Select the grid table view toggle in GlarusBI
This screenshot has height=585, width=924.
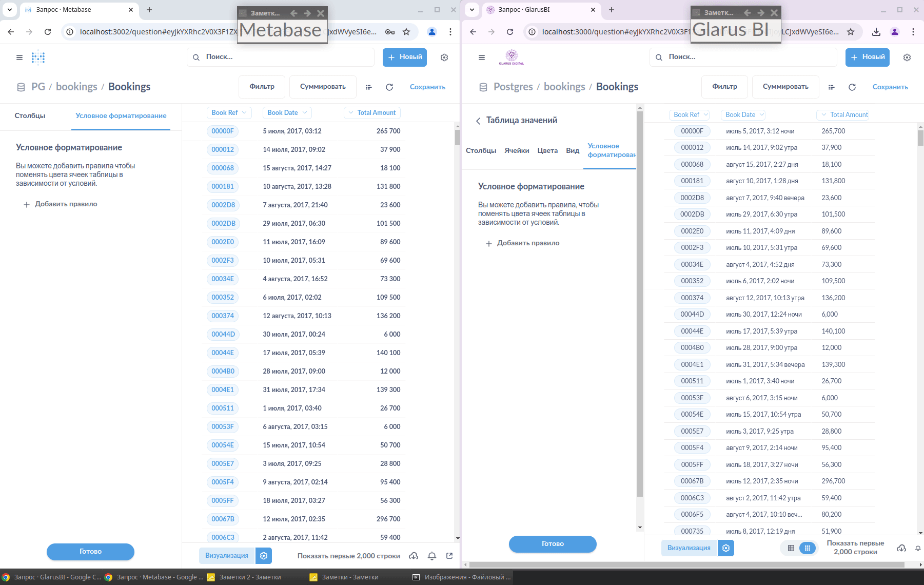[808, 548]
